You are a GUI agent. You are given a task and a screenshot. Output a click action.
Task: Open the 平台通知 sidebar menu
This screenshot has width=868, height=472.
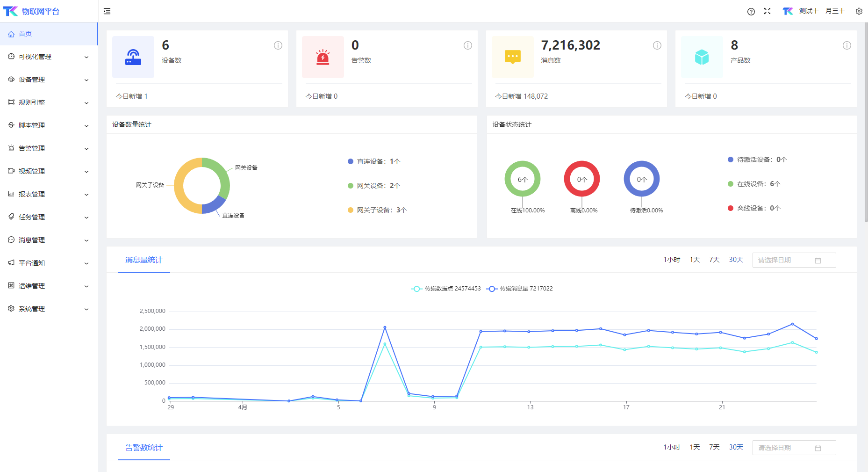click(49, 263)
